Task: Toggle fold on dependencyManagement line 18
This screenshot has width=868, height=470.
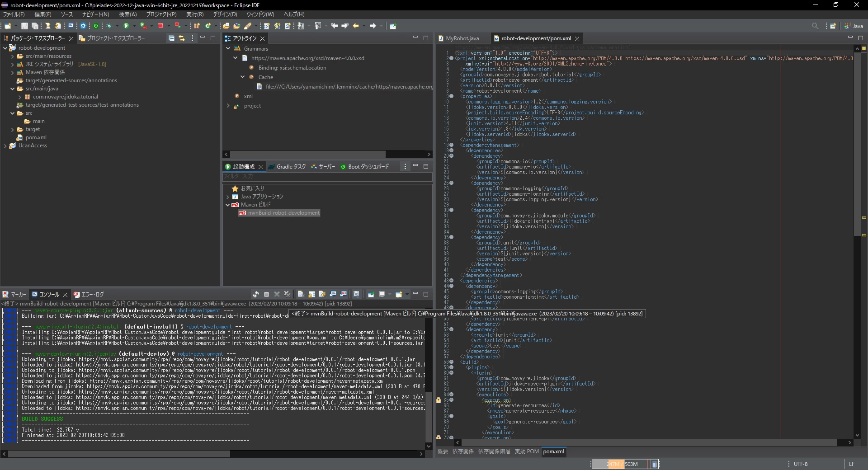Action: coord(451,145)
